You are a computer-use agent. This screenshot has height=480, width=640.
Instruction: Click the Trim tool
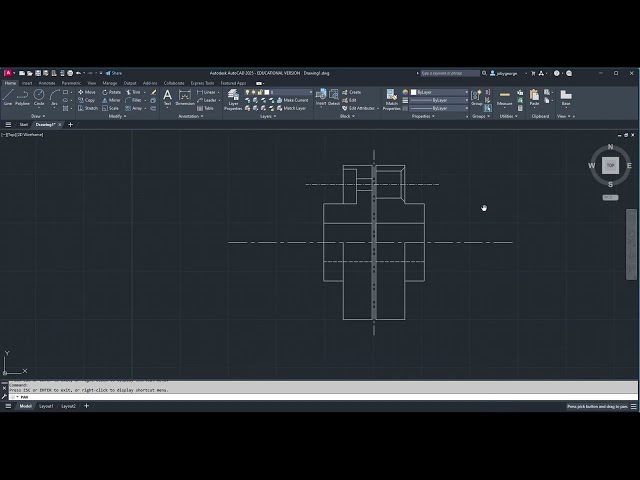tap(133, 92)
